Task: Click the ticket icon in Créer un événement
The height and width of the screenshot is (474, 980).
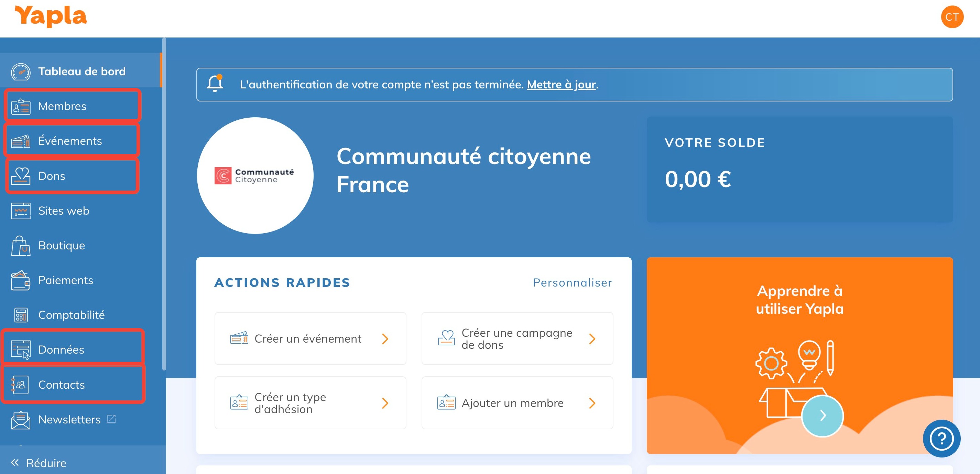Action: [x=239, y=338]
